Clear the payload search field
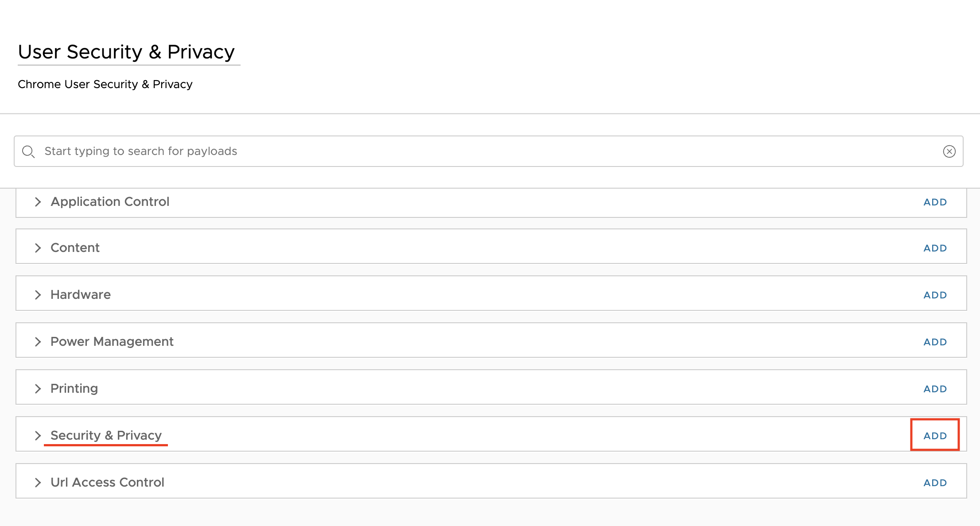Image resolution: width=980 pixels, height=526 pixels. tap(949, 151)
